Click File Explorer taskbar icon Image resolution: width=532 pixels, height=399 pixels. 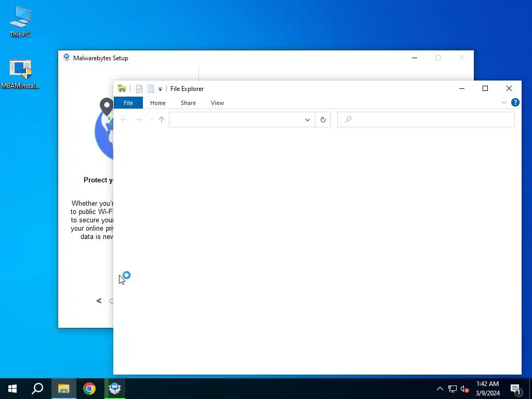pyautogui.click(x=64, y=389)
